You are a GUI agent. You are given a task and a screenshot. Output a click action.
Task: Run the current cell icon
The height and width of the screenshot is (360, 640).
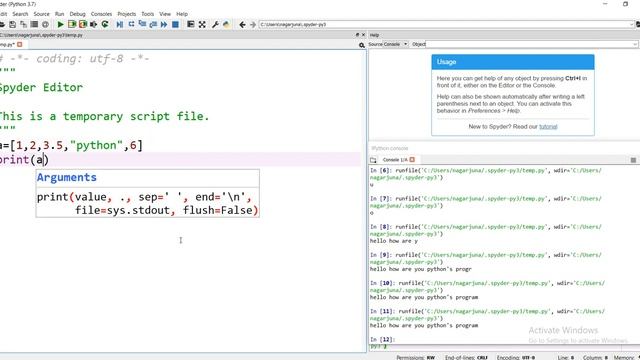72,24
